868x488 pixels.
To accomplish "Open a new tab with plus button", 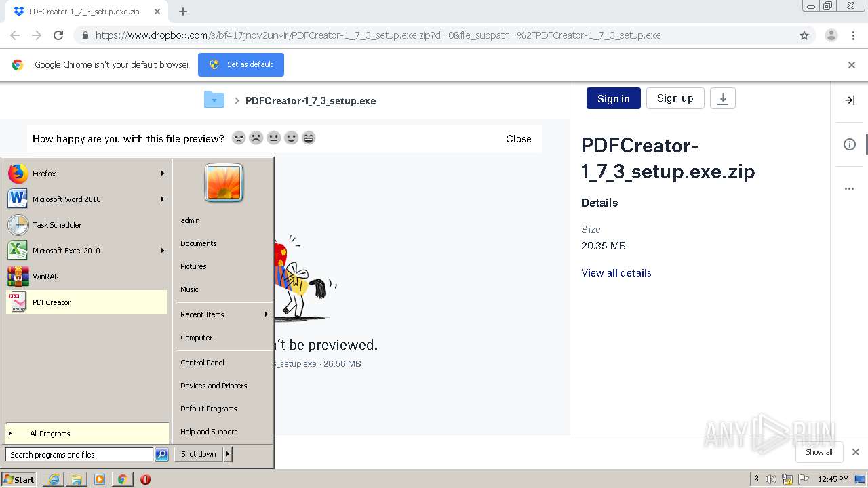I will click(183, 11).
